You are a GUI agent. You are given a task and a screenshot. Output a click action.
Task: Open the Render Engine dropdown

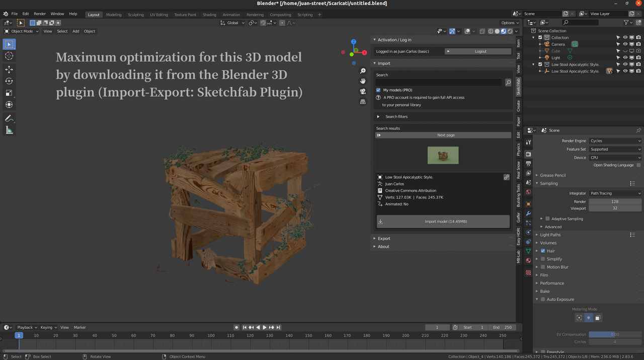(615, 141)
